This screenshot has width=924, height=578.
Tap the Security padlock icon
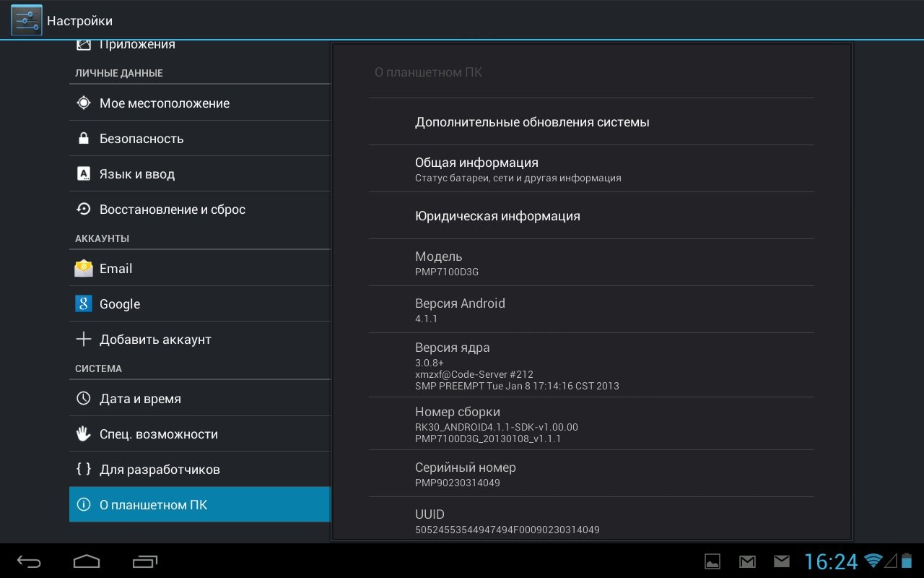click(x=84, y=139)
